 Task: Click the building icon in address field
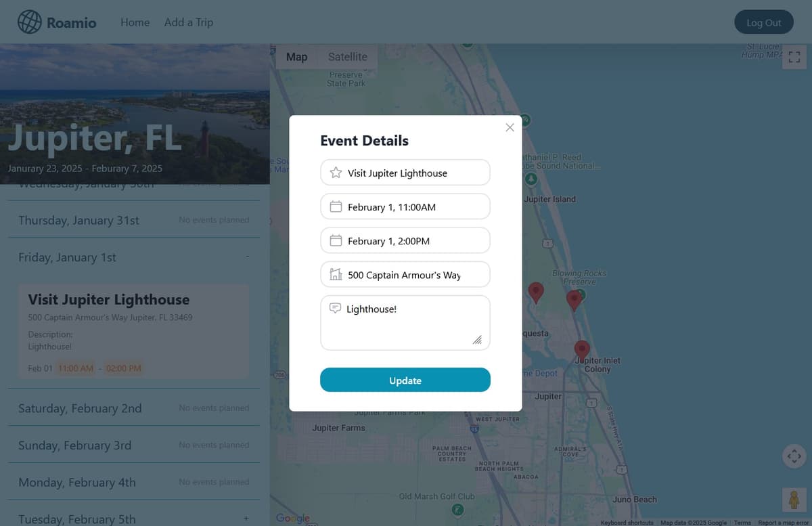tap(336, 274)
